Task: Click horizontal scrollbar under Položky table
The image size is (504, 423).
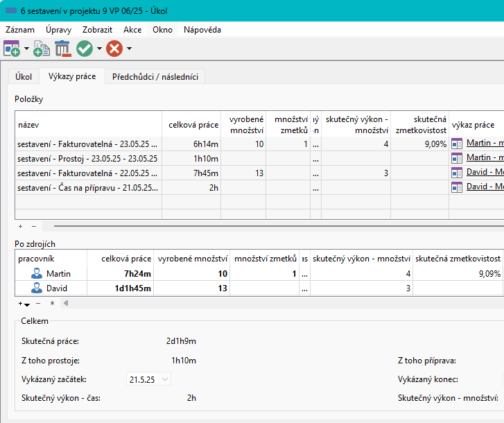Action: (x=279, y=226)
